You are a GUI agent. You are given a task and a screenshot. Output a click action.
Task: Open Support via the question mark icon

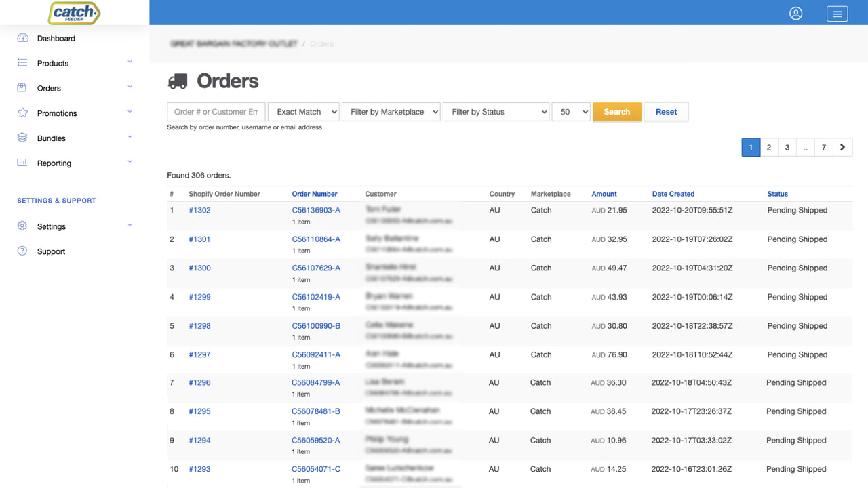pos(20,251)
